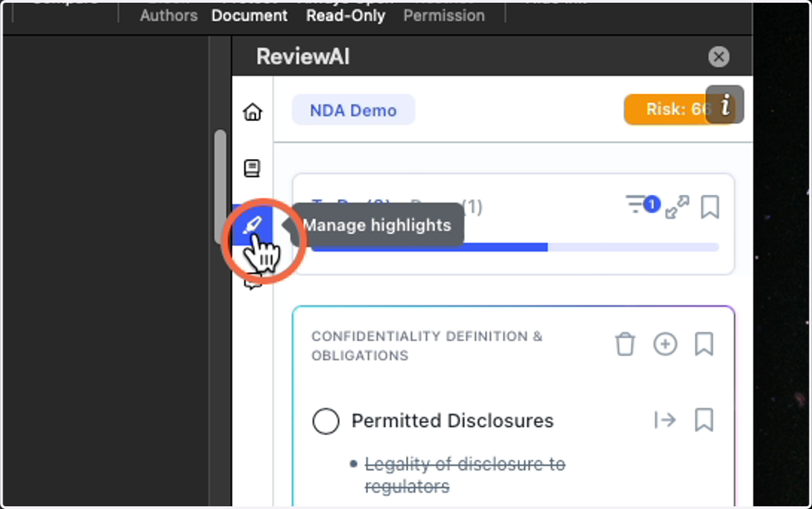Open the Manage highlights pen icon
The image size is (812, 509).
(252, 226)
